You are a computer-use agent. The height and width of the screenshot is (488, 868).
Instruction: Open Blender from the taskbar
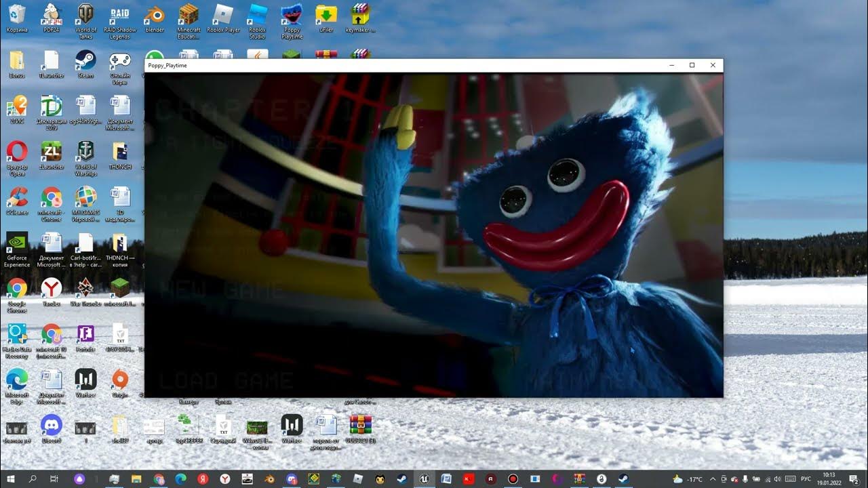coord(269,479)
